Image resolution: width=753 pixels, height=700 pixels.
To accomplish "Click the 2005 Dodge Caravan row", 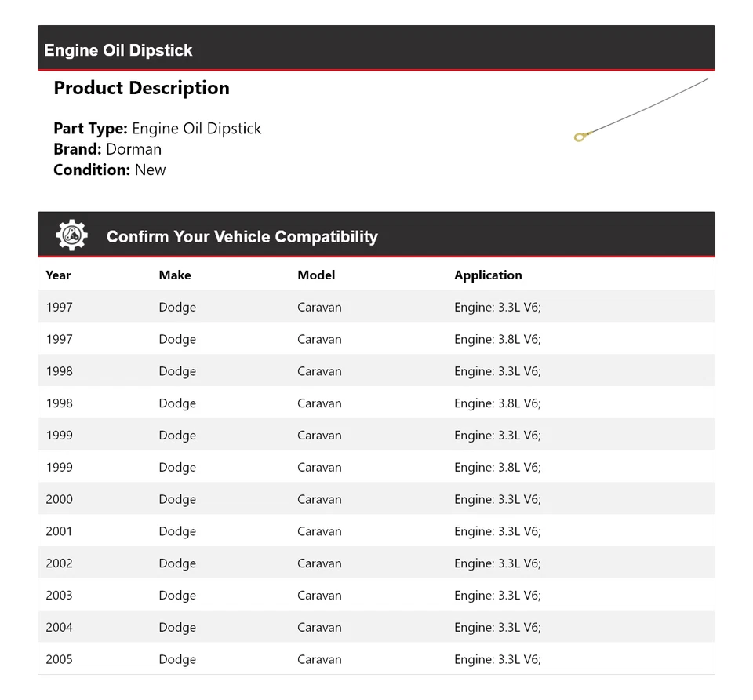I will pos(376,659).
